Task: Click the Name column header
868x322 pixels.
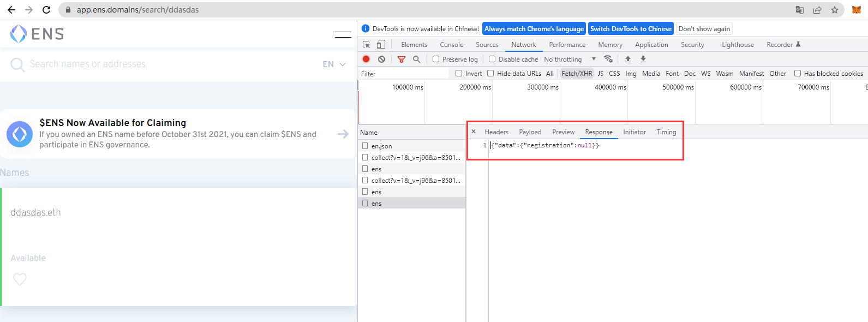Action: point(412,132)
